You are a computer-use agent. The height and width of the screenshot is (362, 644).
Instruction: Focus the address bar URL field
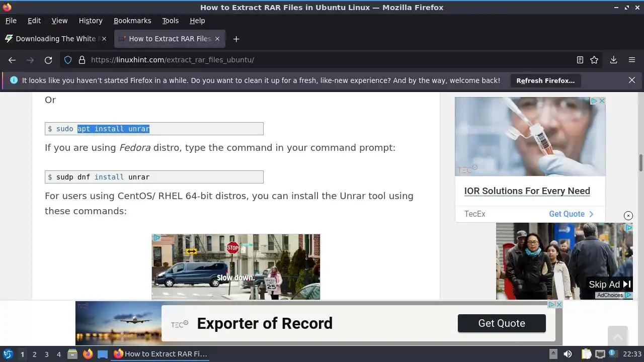coord(332,60)
